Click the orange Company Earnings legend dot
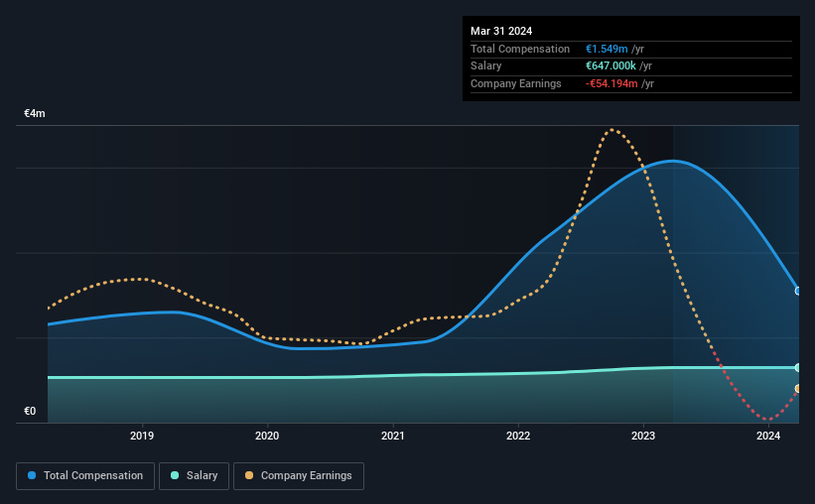 249,475
